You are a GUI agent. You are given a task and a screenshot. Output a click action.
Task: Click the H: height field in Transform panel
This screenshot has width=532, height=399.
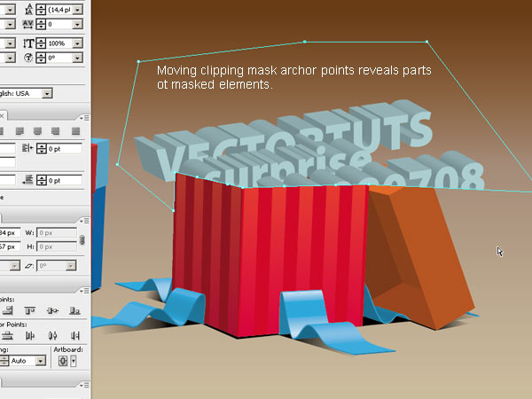click(57, 246)
